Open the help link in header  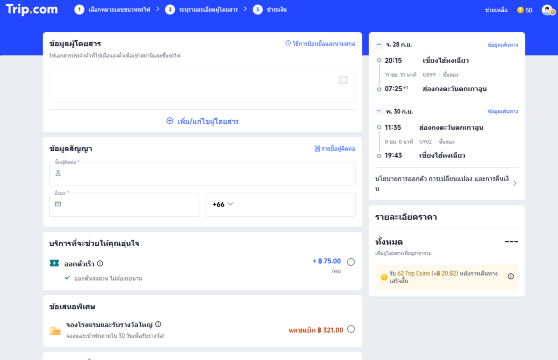click(496, 10)
